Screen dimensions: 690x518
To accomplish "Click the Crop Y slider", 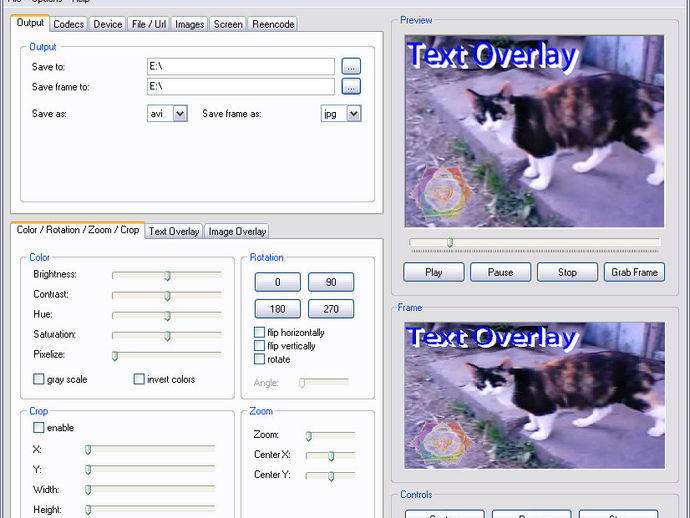I will [x=150, y=470].
